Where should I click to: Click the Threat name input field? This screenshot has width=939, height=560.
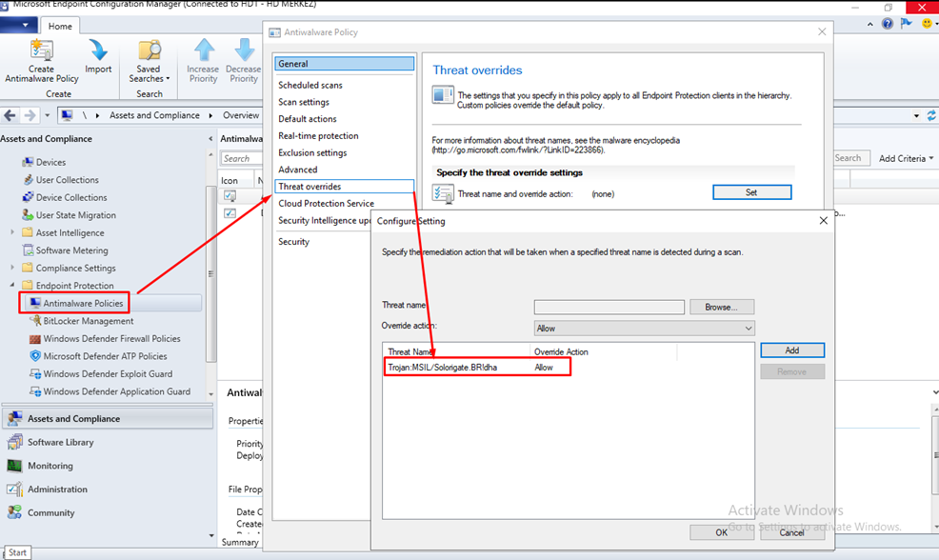pos(609,308)
